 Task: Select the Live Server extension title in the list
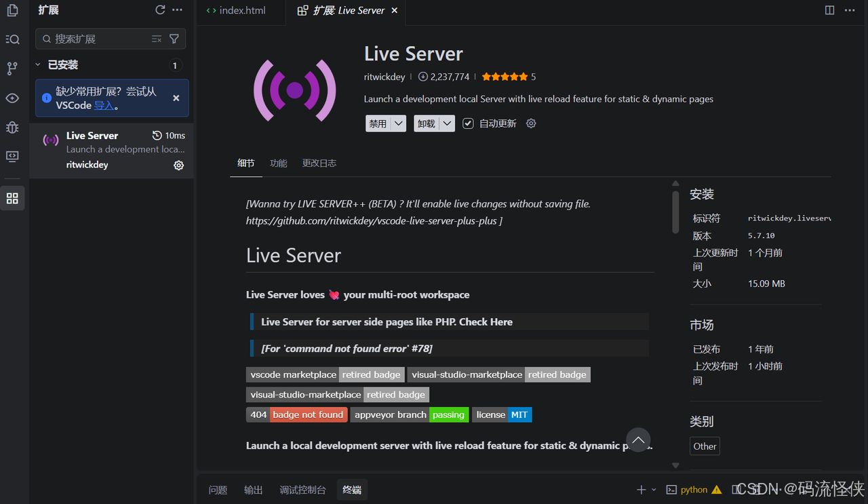point(92,136)
